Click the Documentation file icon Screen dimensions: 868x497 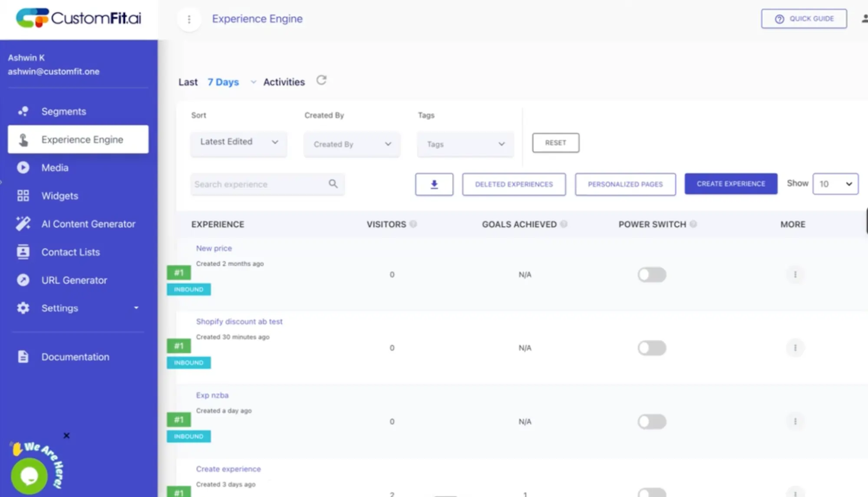(23, 357)
